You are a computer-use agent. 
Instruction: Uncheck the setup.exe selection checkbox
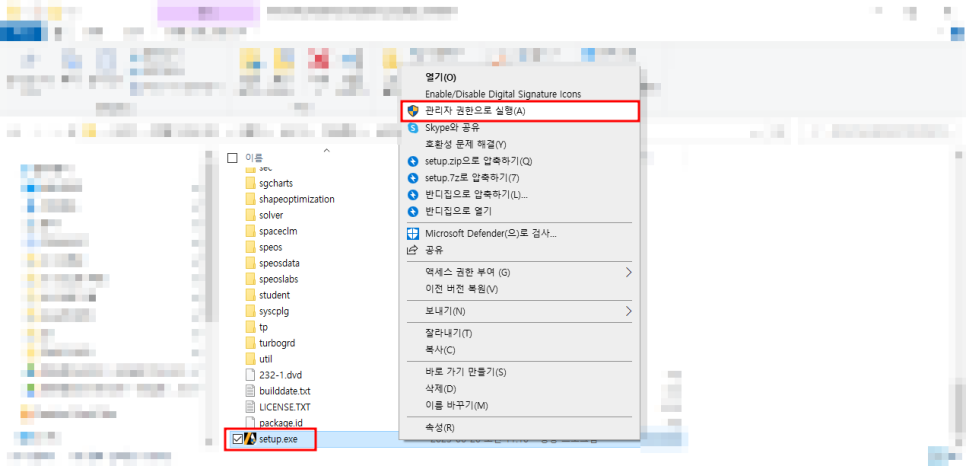237,439
